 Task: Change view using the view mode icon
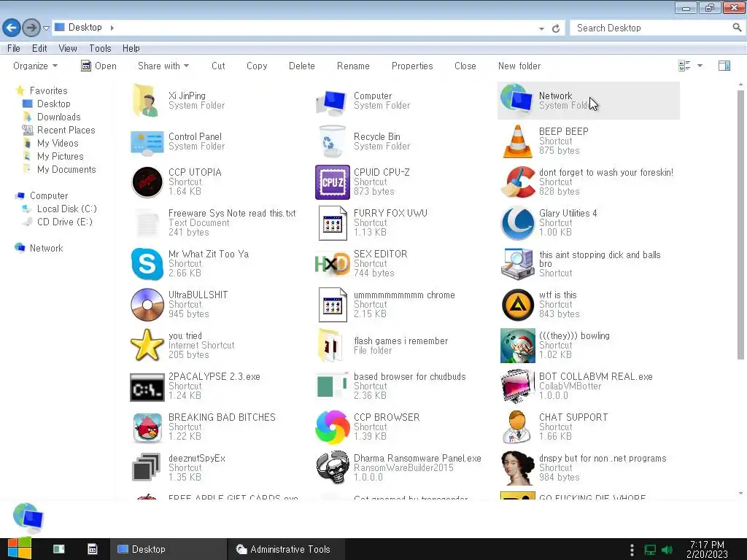pos(684,66)
